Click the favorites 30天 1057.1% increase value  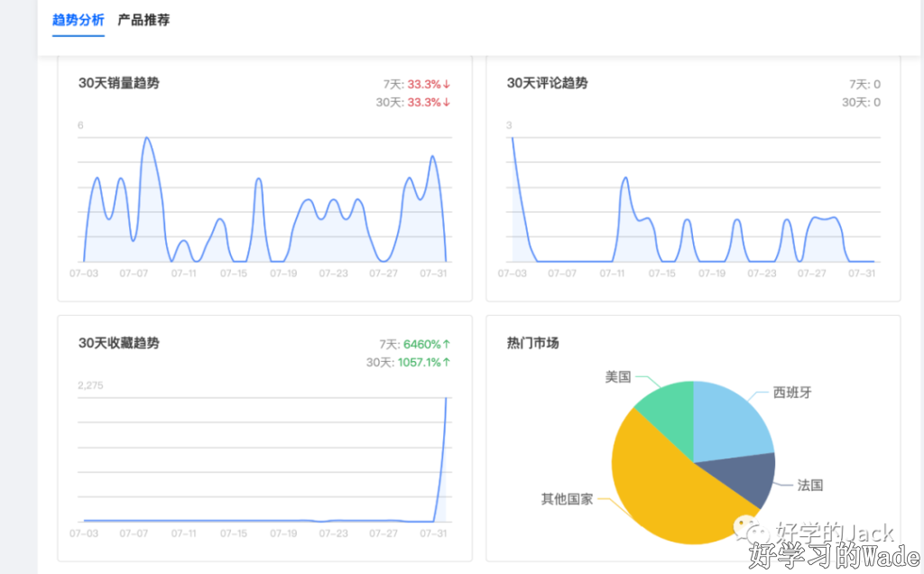(x=424, y=363)
